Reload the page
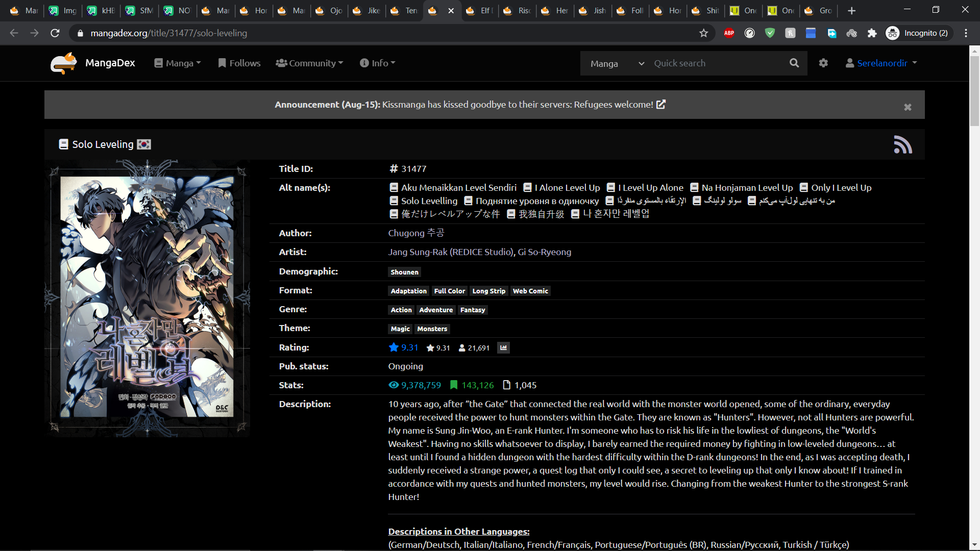The height and width of the screenshot is (551, 980). 55,33
